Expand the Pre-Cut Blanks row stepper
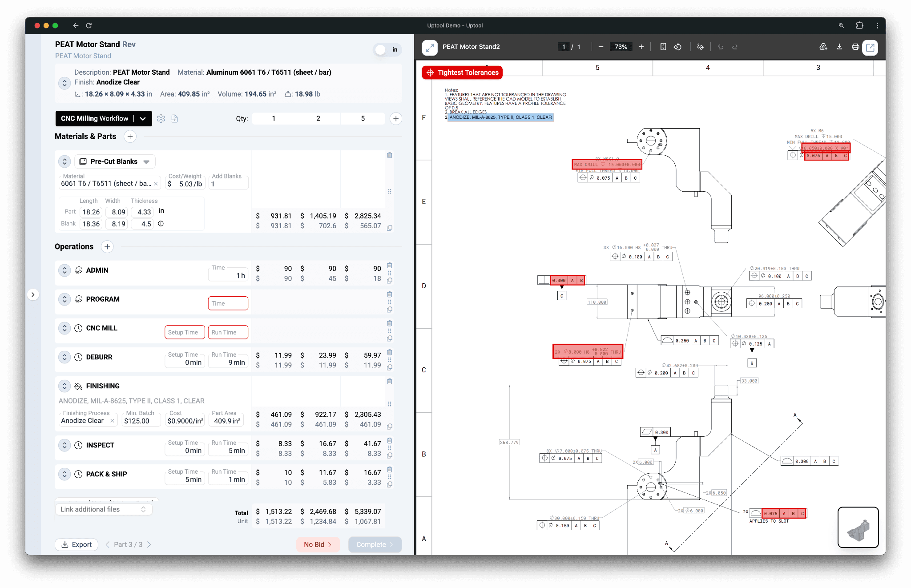This screenshot has height=588, width=911. [x=64, y=161]
